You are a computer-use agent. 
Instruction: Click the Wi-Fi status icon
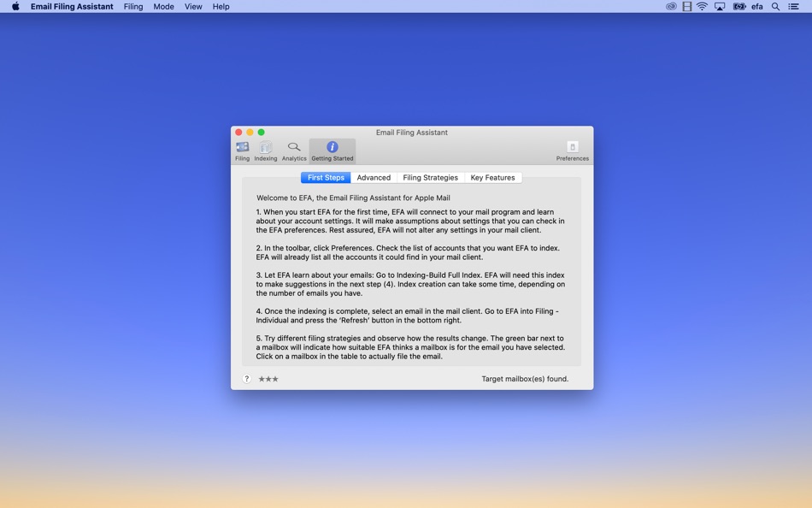pos(703,6)
